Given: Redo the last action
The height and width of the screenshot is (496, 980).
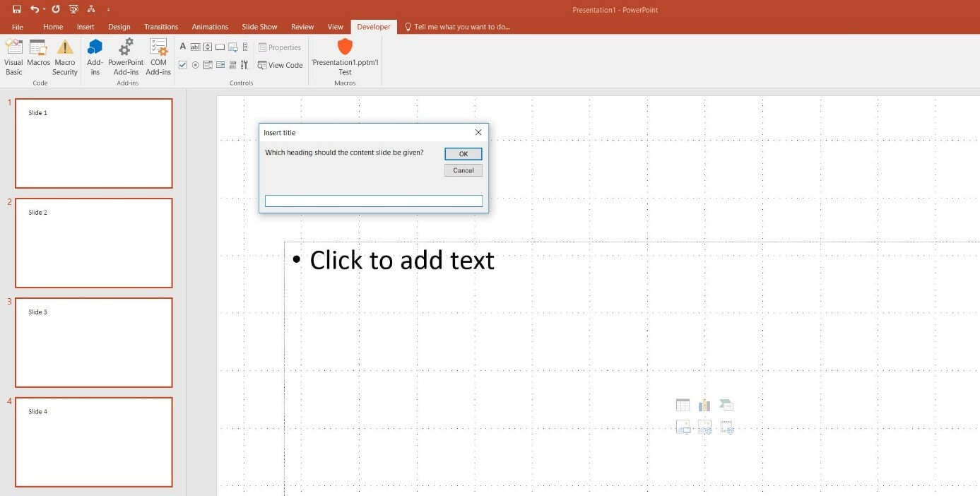Looking at the screenshot, I should click(56, 9).
